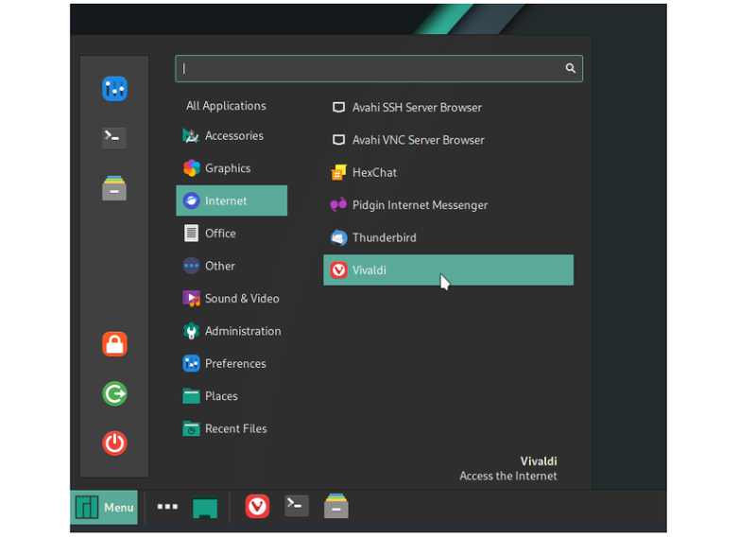Launch HexChat from the list

coord(448,172)
